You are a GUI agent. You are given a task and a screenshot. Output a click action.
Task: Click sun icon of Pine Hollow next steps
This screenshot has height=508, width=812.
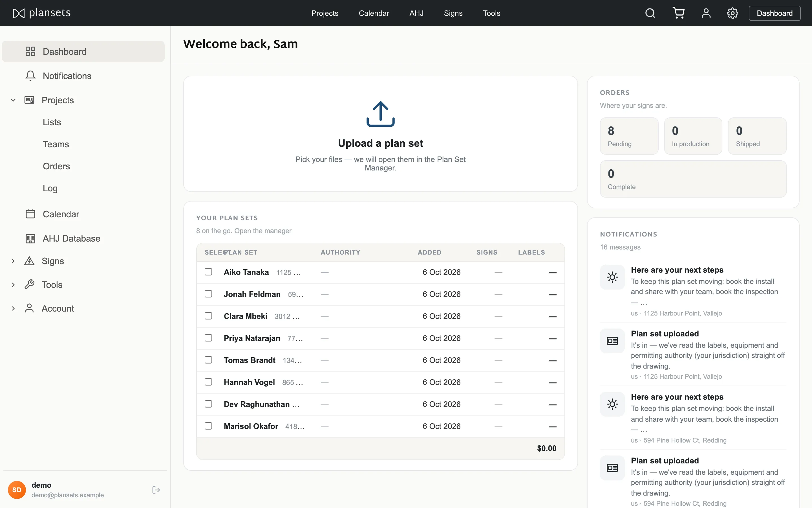coord(612,404)
